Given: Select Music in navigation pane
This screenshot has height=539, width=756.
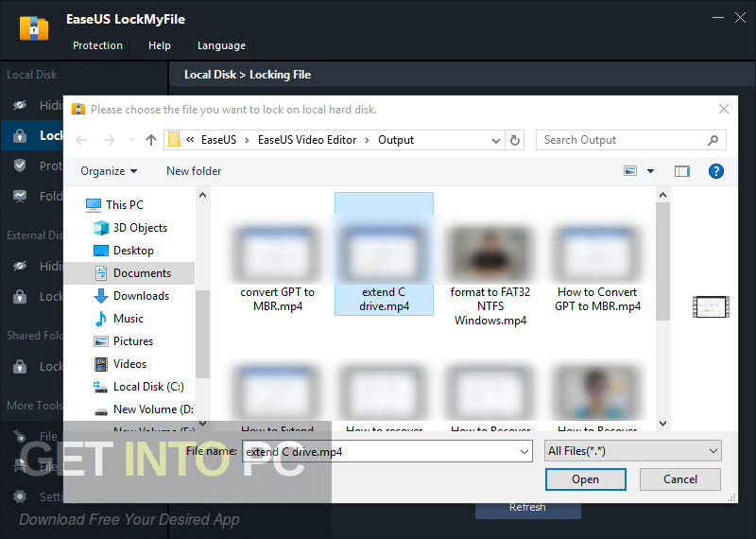Looking at the screenshot, I should (118, 319).
